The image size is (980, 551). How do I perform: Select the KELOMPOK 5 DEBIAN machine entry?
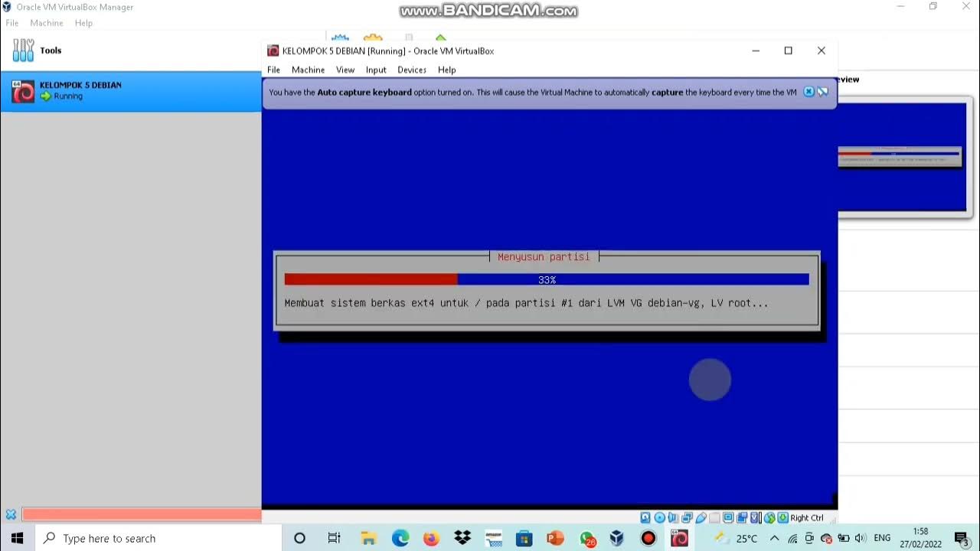(x=130, y=91)
